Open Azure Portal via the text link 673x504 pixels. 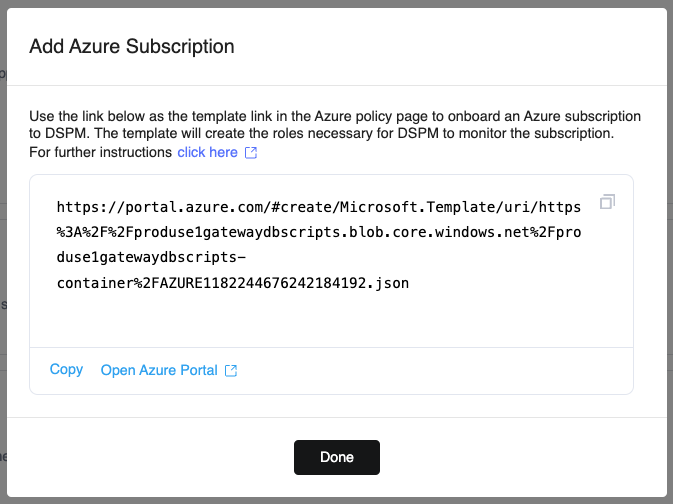click(159, 371)
